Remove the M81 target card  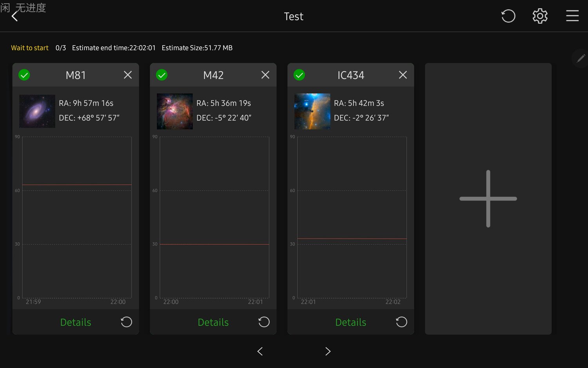(128, 75)
